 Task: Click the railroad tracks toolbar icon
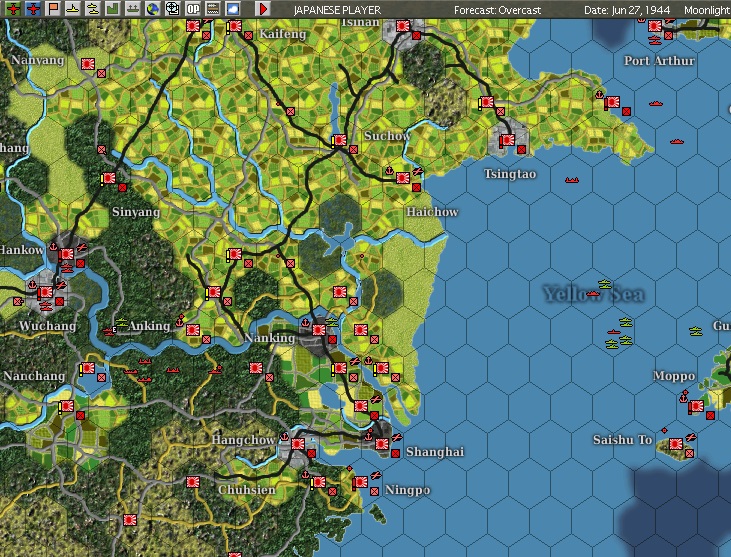coord(213,8)
